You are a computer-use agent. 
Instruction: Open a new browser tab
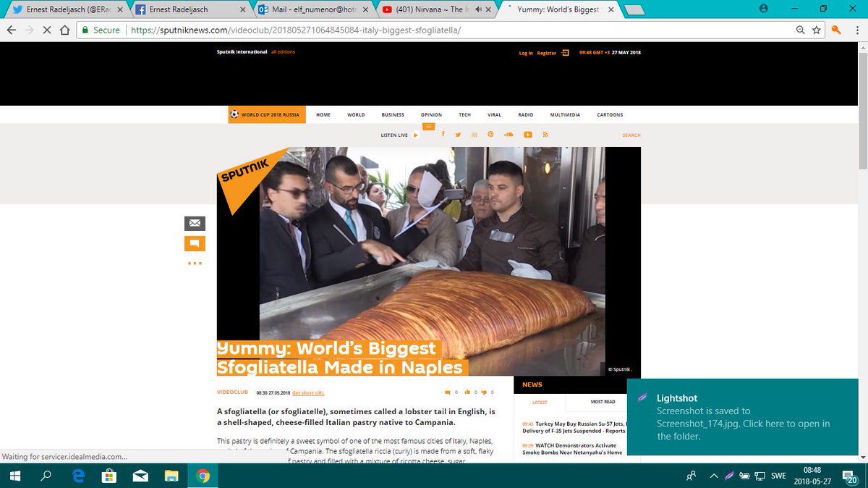coord(634,10)
